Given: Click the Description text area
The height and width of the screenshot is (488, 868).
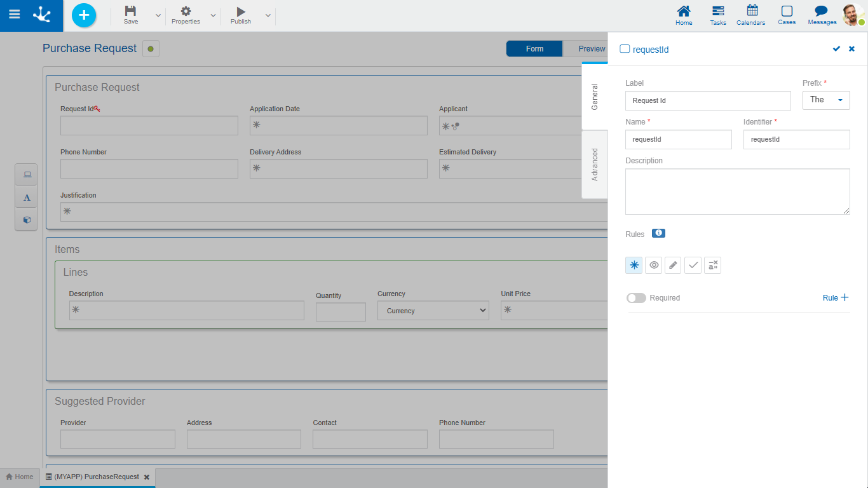Looking at the screenshot, I should pyautogui.click(x=737, y=191).
